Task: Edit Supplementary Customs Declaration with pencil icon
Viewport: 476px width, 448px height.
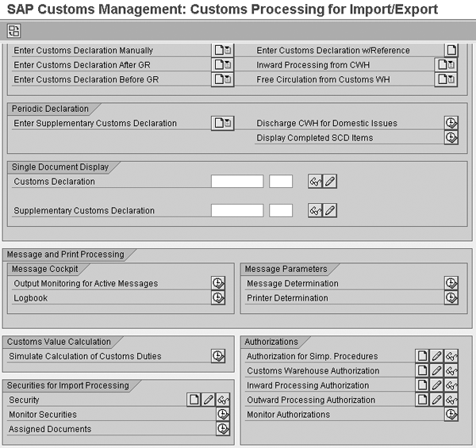Action: [330, 210]
